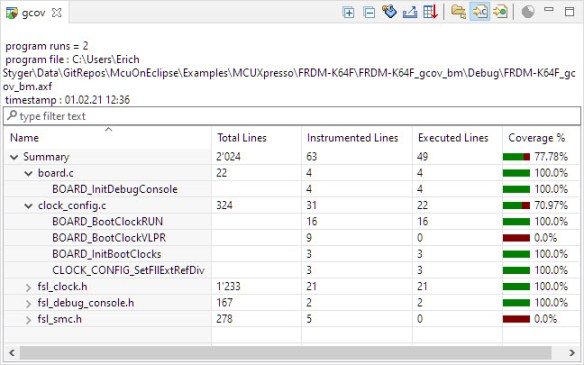Click the sort table columns icon
Viewport: 584px width, 365px height.
click(x=430, y=12)
